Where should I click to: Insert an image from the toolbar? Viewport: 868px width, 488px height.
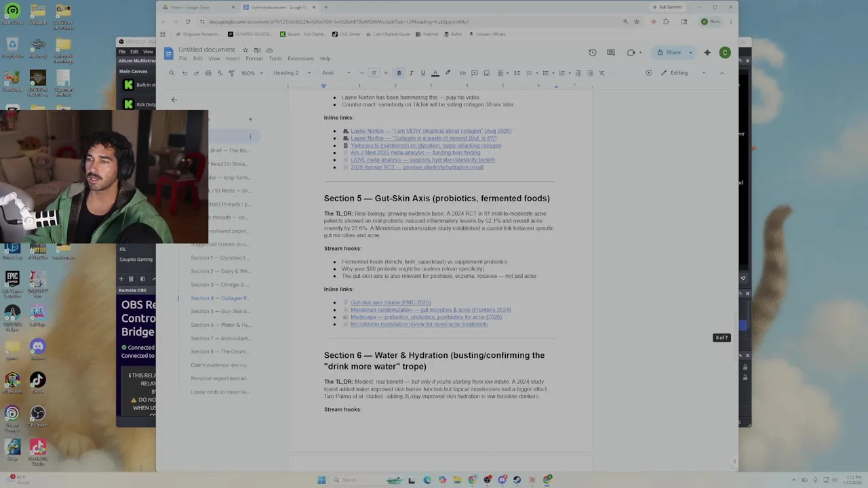click(486, 73)
